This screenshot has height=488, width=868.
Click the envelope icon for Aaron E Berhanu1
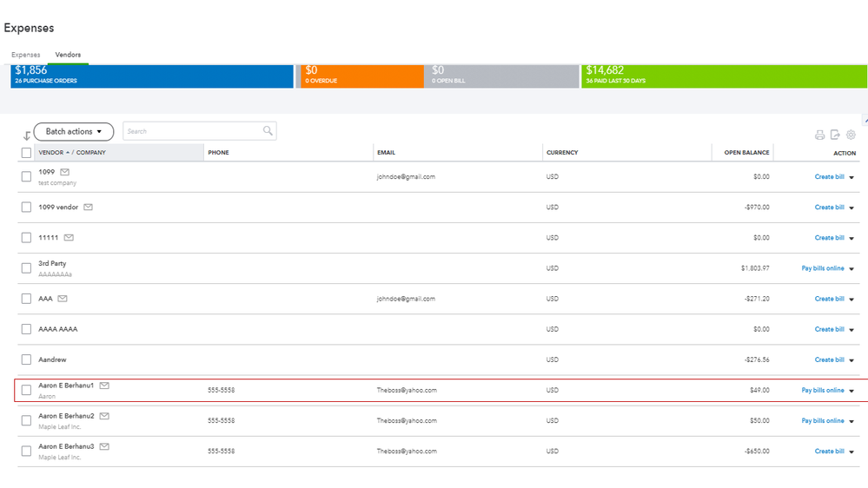104,385
